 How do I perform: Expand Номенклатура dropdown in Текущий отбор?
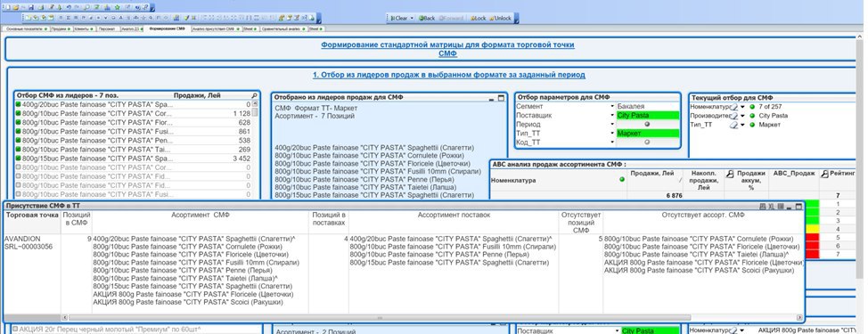pos(742,107)
